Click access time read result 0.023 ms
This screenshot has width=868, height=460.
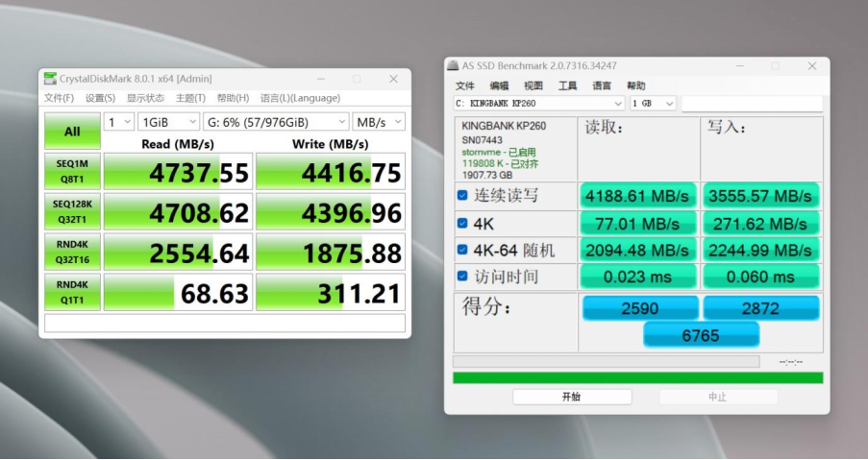coord(637,277)
